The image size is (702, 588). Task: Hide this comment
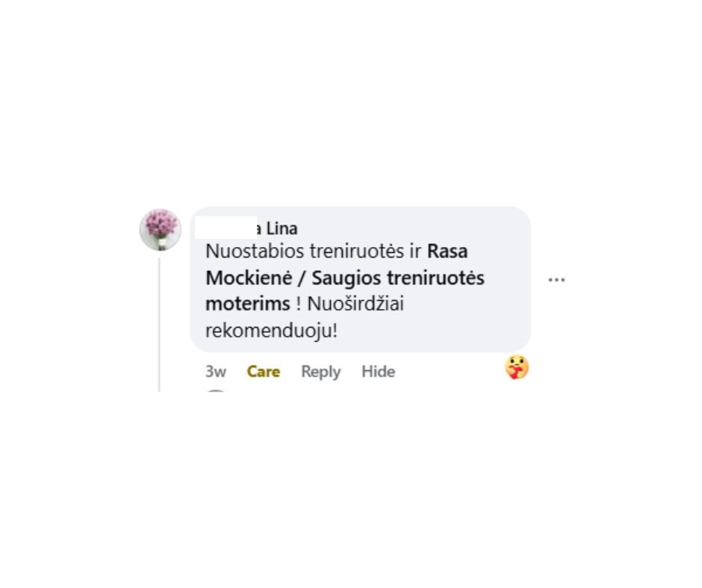379,372
